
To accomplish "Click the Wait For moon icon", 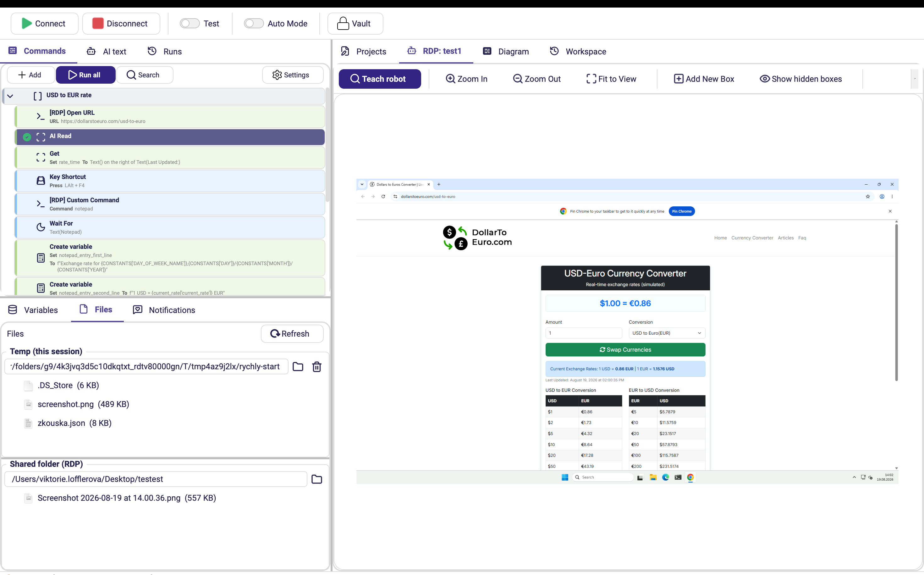I will click(41, 227).
